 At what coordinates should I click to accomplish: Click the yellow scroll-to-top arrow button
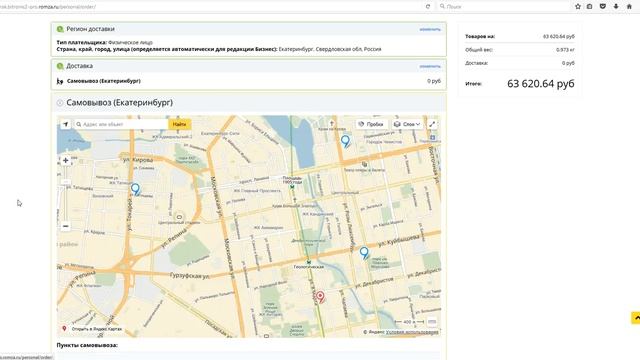coord(636,318)
